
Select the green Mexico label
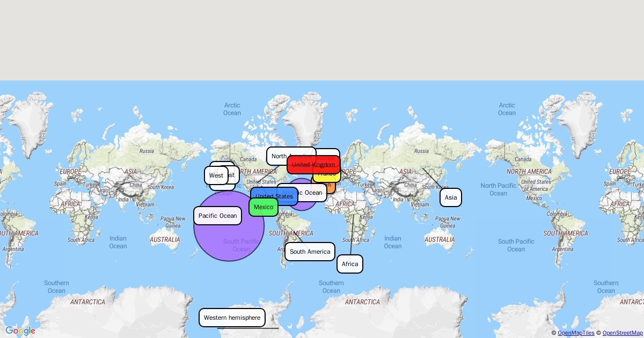point(264,207)
